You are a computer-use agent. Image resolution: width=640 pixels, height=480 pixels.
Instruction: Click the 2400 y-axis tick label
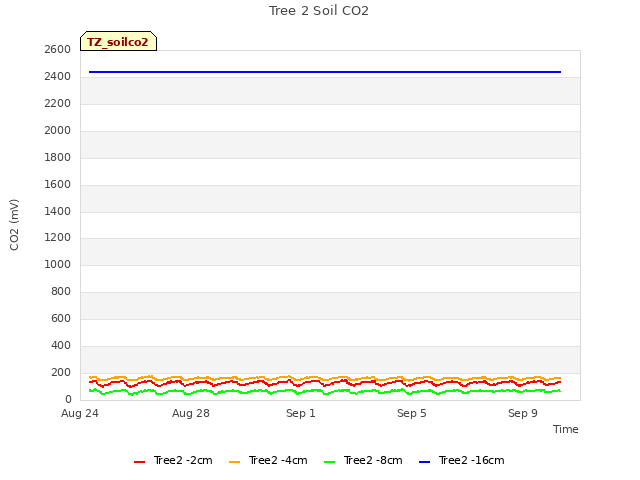tap(58, 76)
